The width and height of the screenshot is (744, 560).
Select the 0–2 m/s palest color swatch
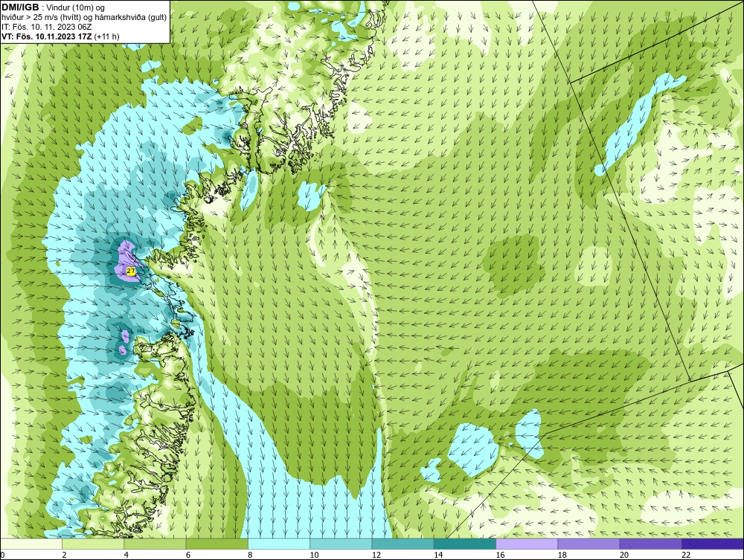[x=31, y=544]
